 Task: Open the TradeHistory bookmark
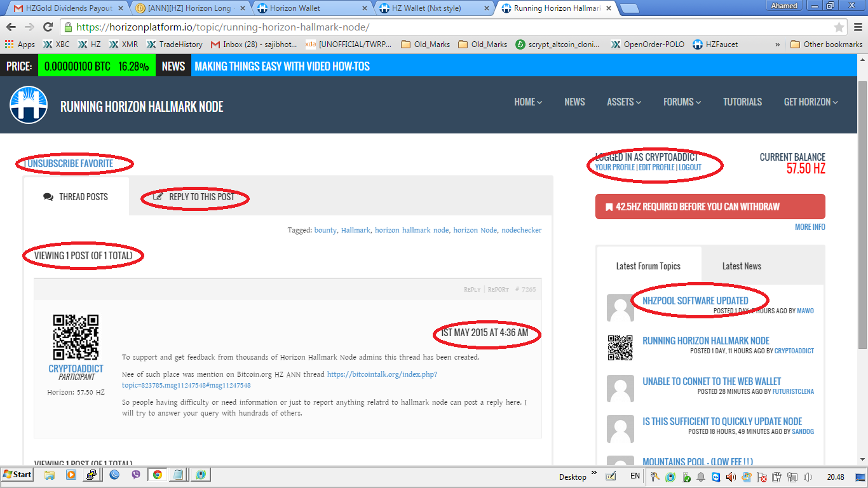pos(174,44)
